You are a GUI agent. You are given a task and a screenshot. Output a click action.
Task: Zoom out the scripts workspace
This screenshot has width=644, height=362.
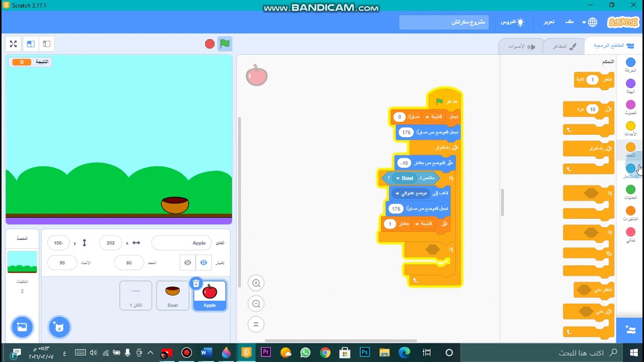coord(256,304)
